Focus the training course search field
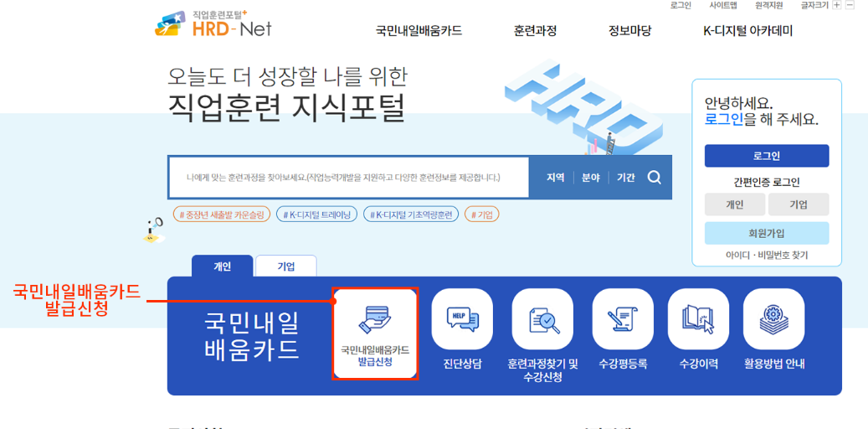This screenshot has height=429, width=868. tap(349, 178)
